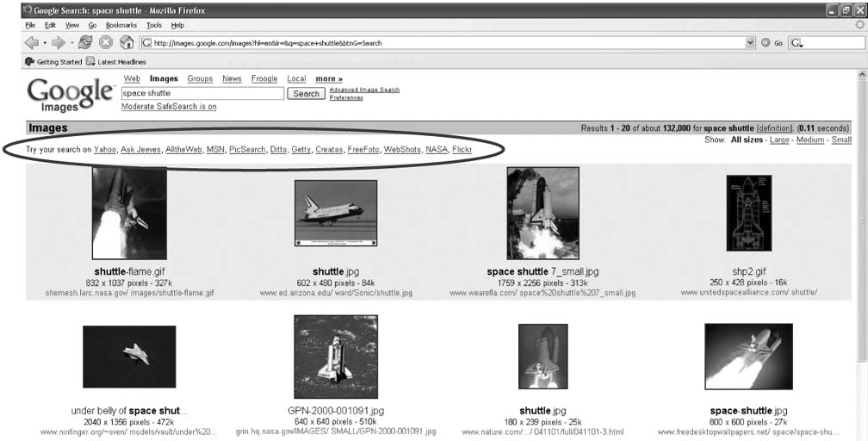This screenshot has width=868, height=441.
Task: Click in the space shuttle search field
Action: (x=201, y=93)
